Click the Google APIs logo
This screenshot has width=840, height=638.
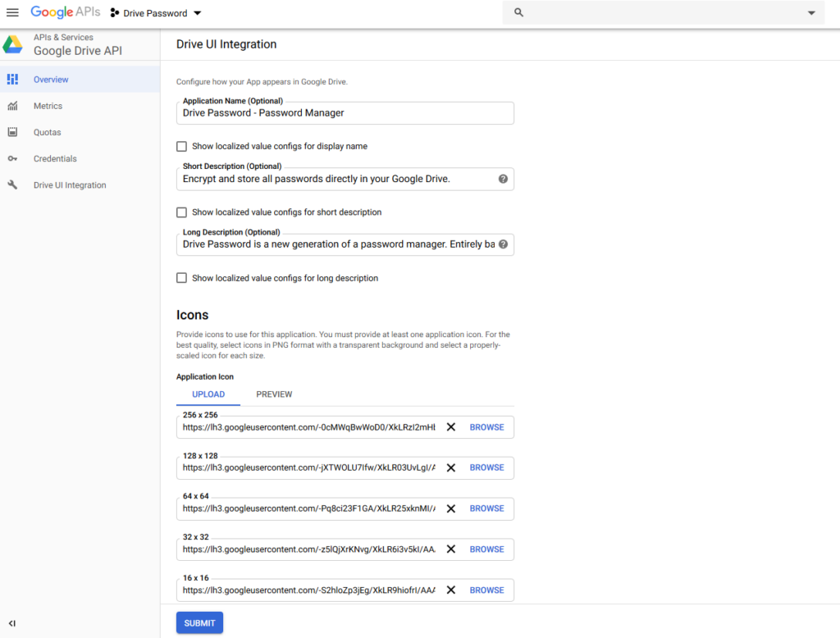pos(65,12)
